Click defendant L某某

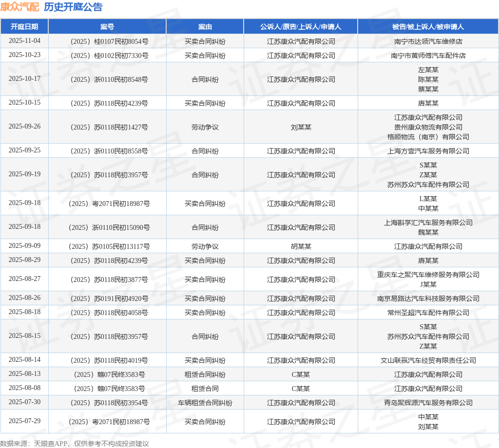(x=428, y=199)
